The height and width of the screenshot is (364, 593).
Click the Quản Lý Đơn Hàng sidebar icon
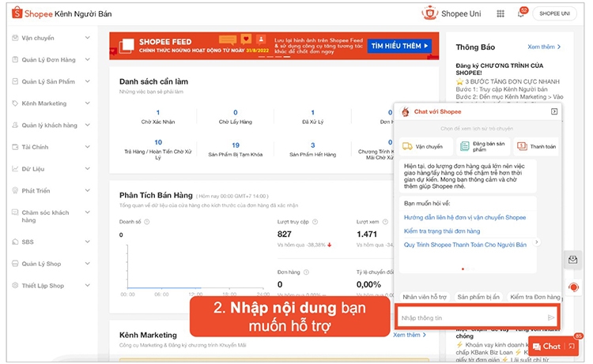pos(15,60)
